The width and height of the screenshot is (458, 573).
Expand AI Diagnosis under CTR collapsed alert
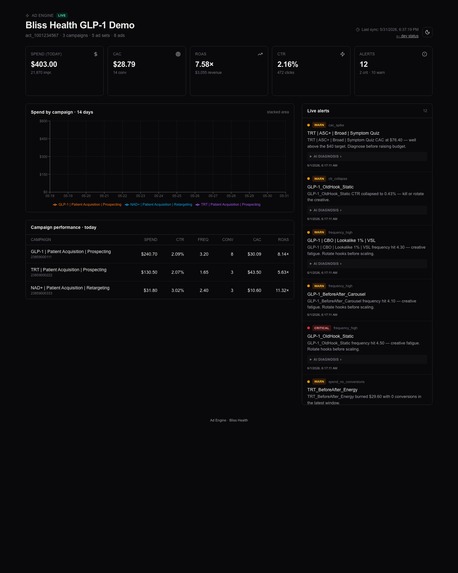point(367,210)
